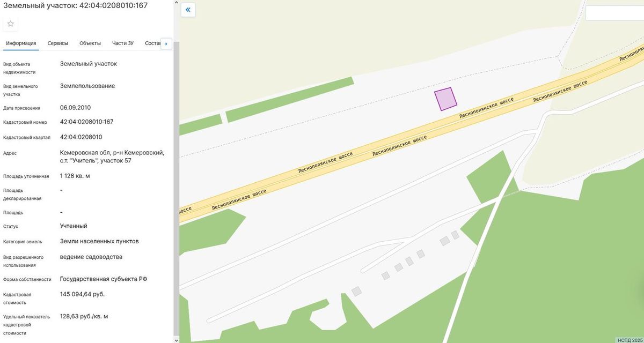Click the parcel title heading text

75,5
